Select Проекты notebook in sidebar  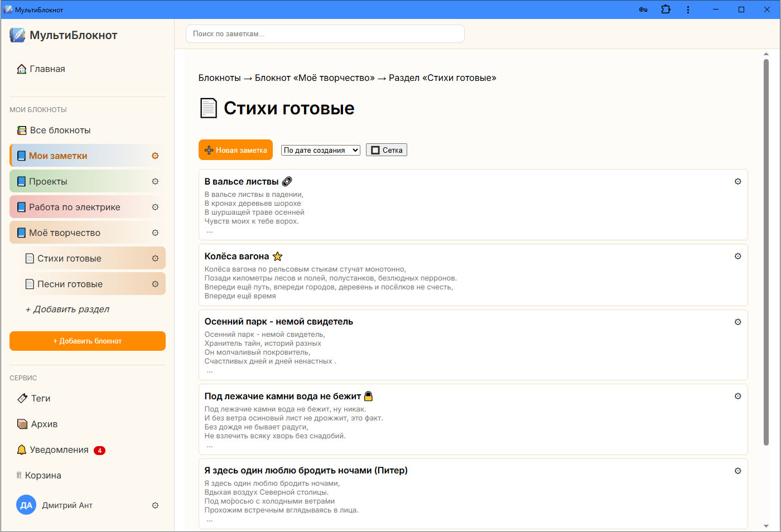[88, 181]
